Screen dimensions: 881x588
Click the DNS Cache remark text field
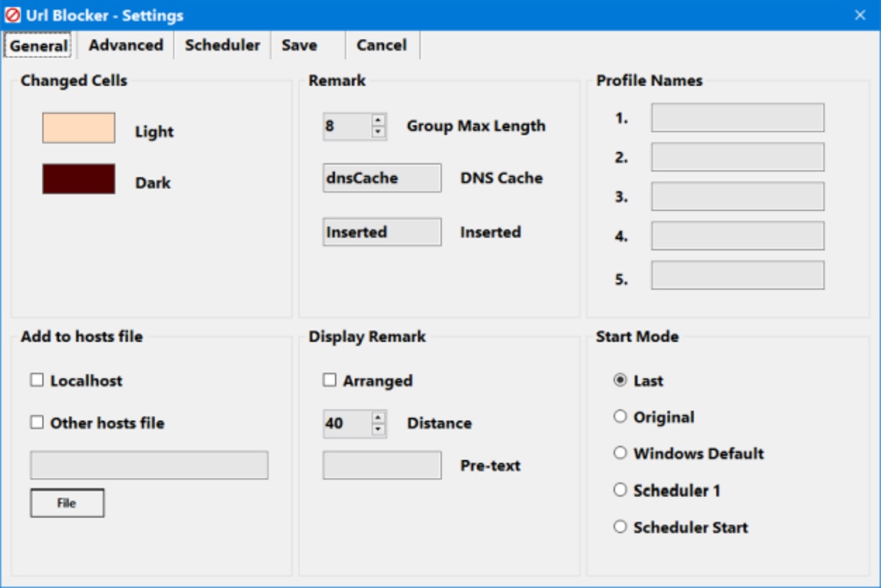click(x=382, y=178)
